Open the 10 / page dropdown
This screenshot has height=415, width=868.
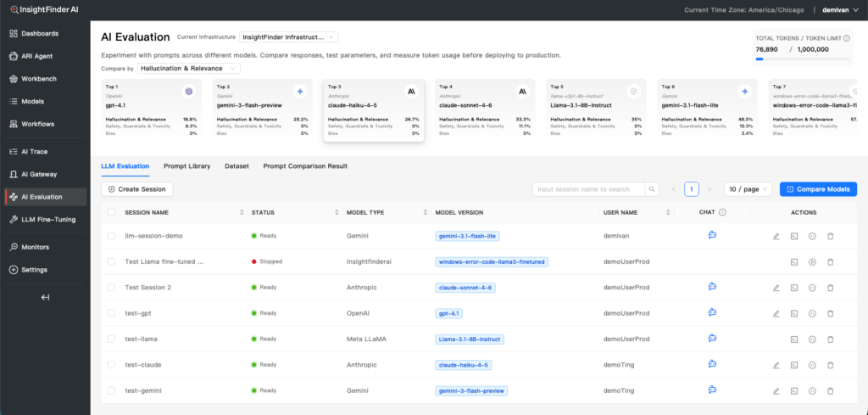coord(748,189)
